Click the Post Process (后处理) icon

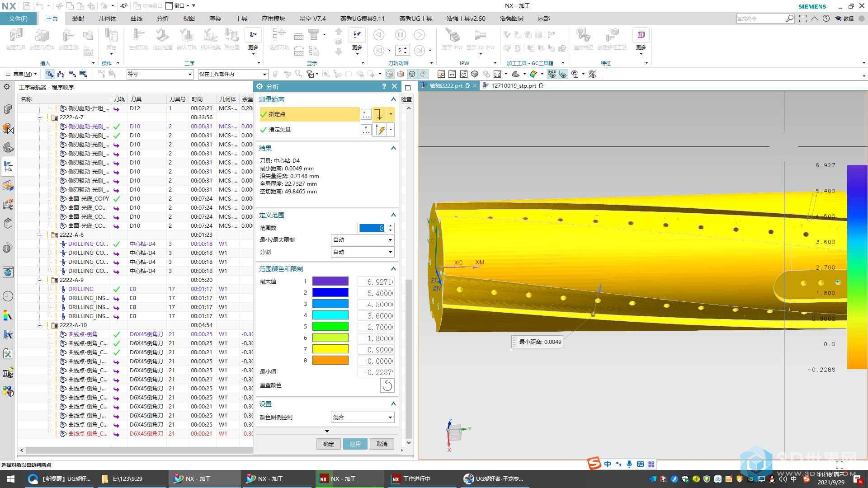point(232,39)
